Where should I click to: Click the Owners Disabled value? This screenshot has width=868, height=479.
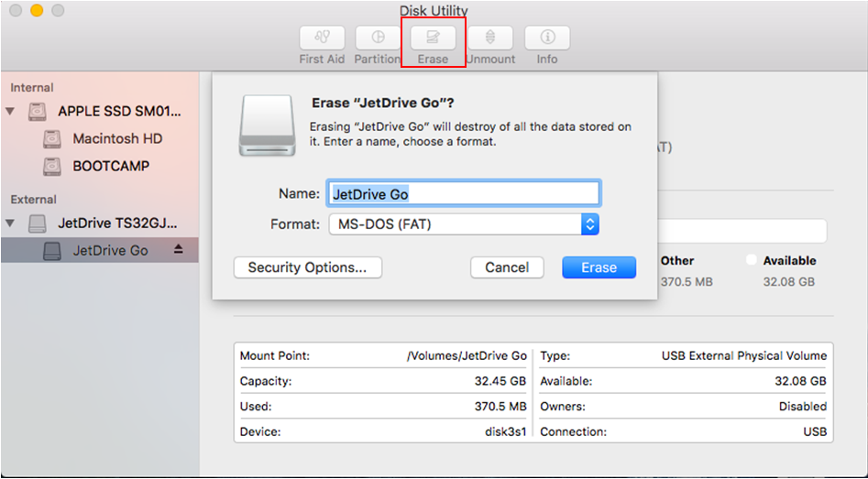803,407
